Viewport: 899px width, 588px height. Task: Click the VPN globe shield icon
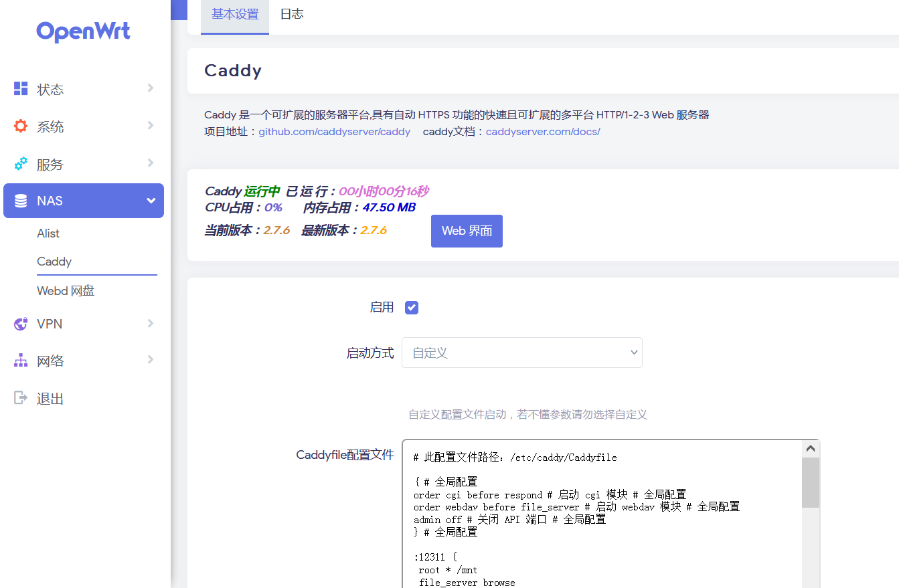(21, 324)
